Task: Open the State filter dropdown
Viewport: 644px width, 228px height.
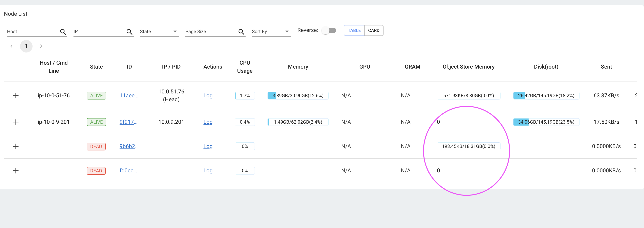Action: click(159, 32)
